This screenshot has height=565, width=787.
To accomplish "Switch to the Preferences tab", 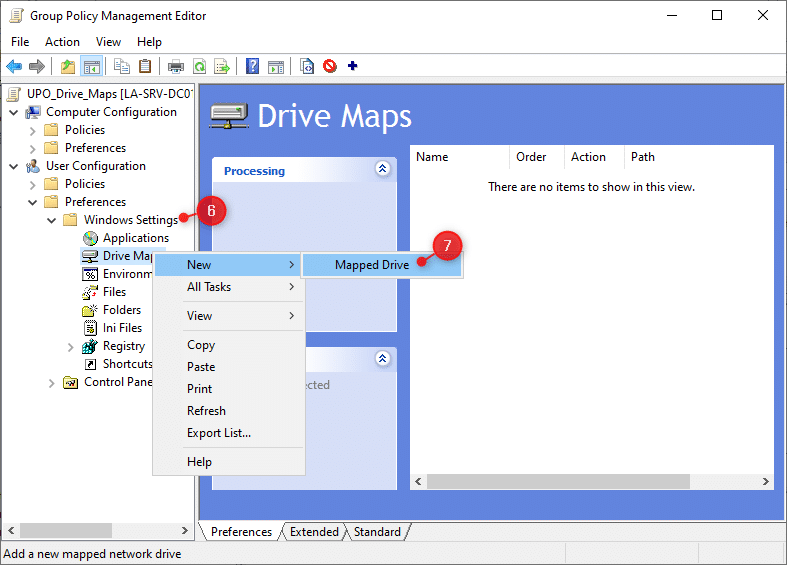I will 241,532.
